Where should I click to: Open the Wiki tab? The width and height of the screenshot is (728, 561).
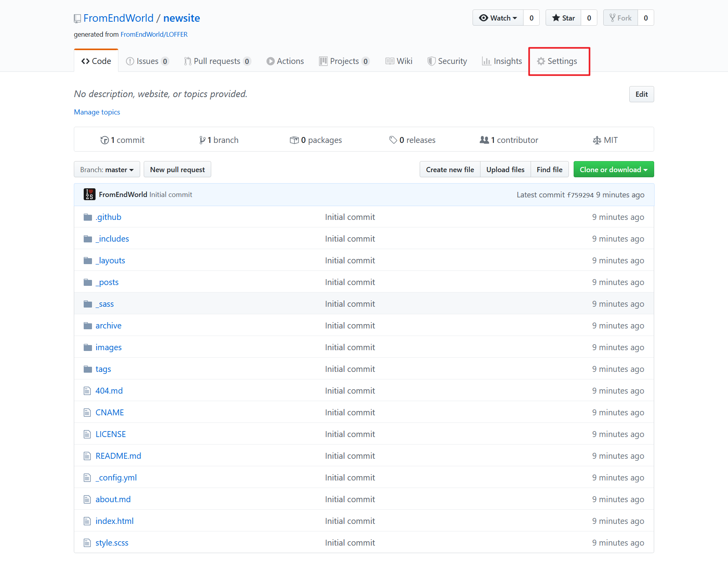(399, 61)
